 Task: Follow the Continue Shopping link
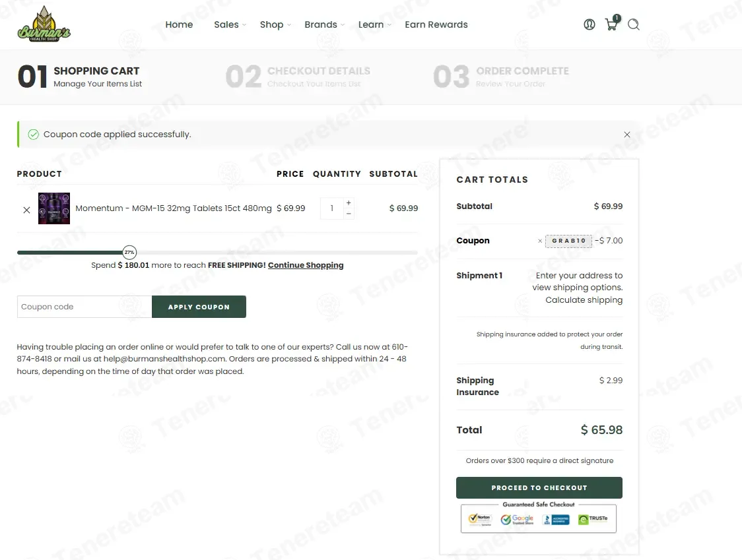(x=306, y=265)
